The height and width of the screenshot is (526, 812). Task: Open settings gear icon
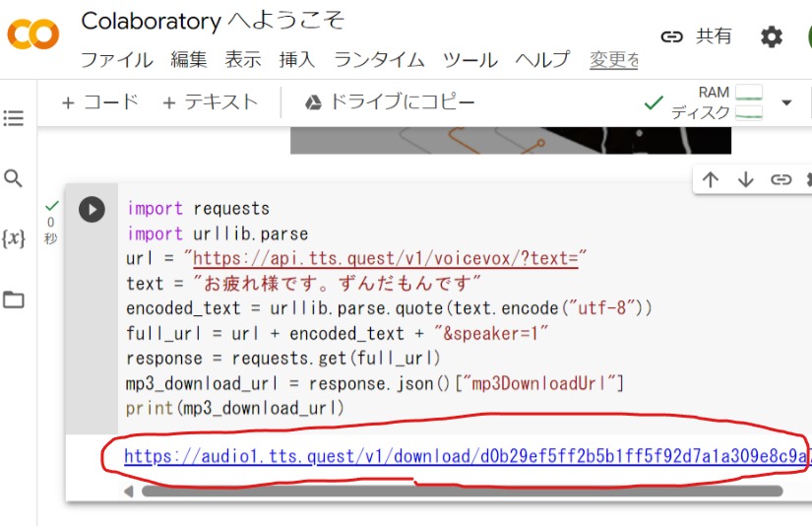(x=772, y=36)
